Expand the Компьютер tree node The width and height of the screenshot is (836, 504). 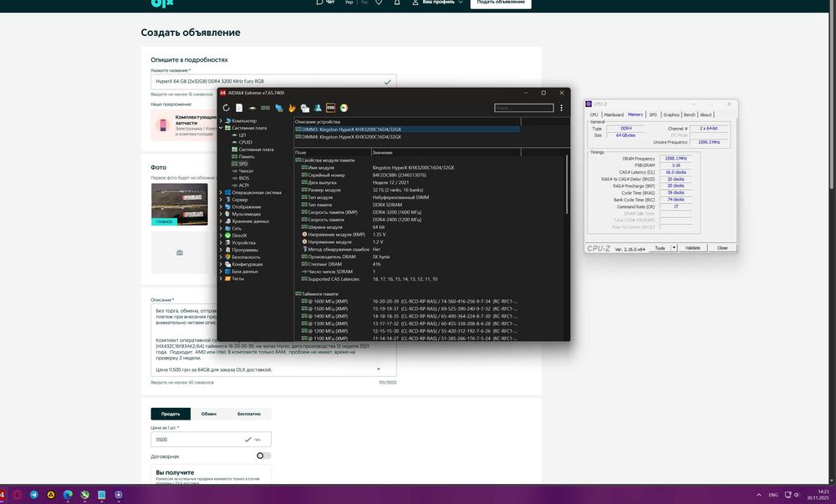221,121
